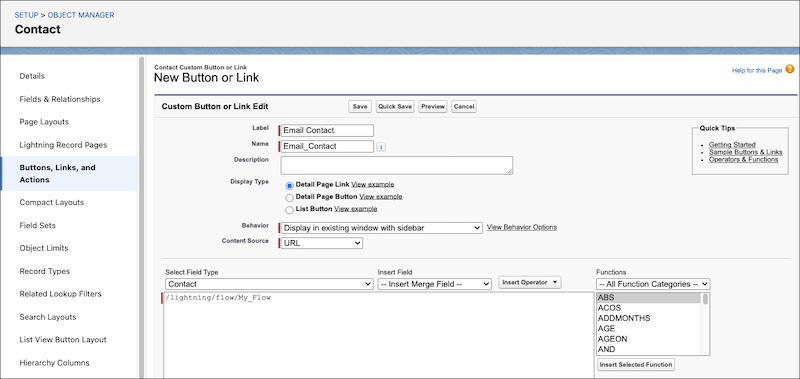This screenshot has width=800, height=379.
Task: Click the OBJECT MANAGER breadcrumb link
Action: (81, 15)
